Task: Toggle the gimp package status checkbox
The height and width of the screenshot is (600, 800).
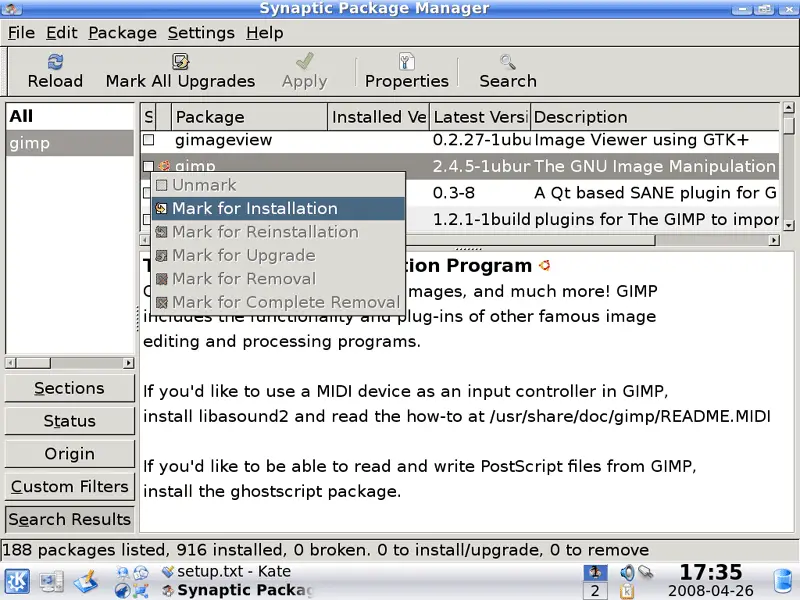Action: (x=148, y=166)
